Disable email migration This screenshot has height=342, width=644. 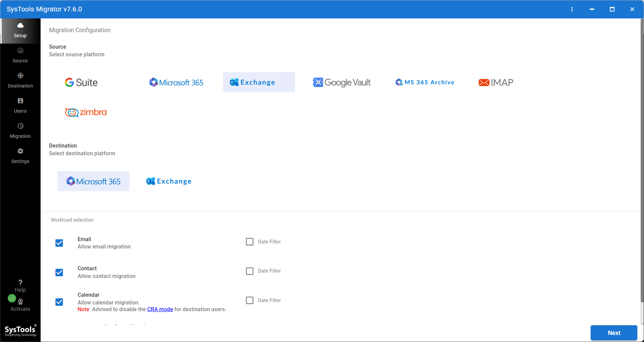pos(59,243)
